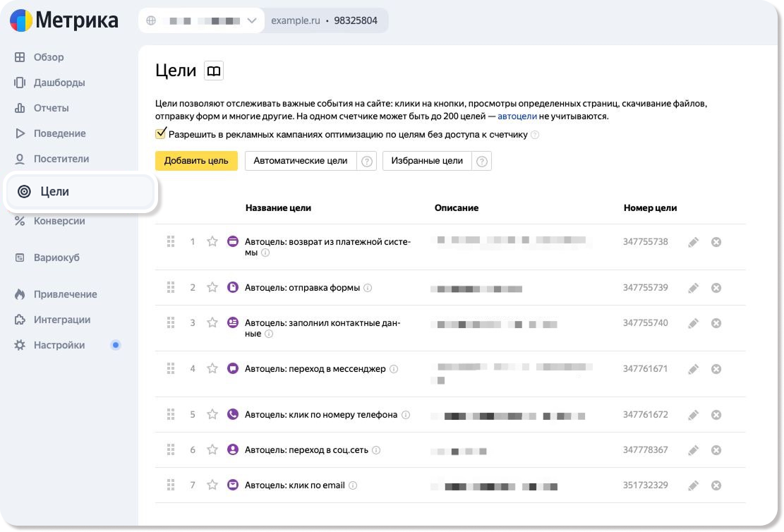Grab drag handle of goal row 4
The image size is (784, 532).
point(170,369)
